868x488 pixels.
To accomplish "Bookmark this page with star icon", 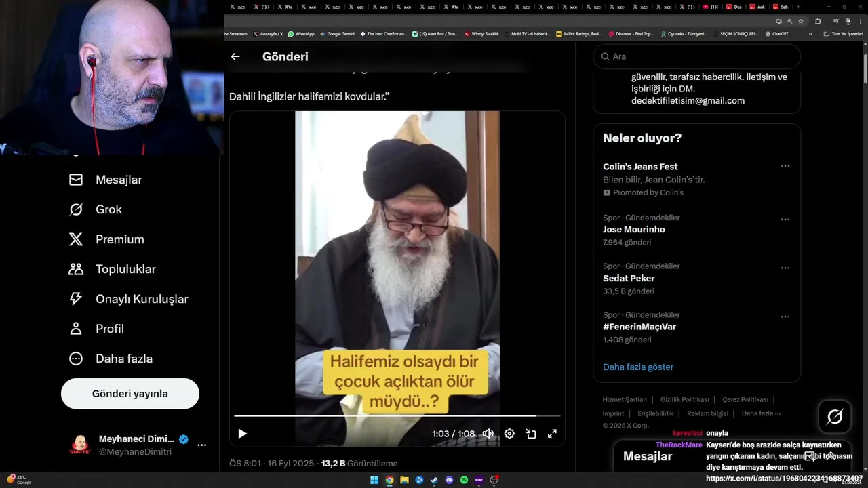I will (x=801, y=21).
